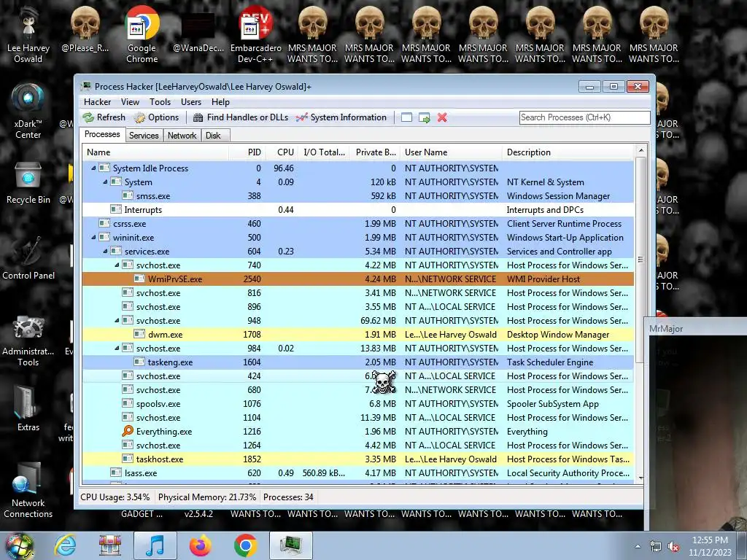Viewport: 747px width, 560px height.
Task: Open the Hacker menu
Action: click(97, 102)
